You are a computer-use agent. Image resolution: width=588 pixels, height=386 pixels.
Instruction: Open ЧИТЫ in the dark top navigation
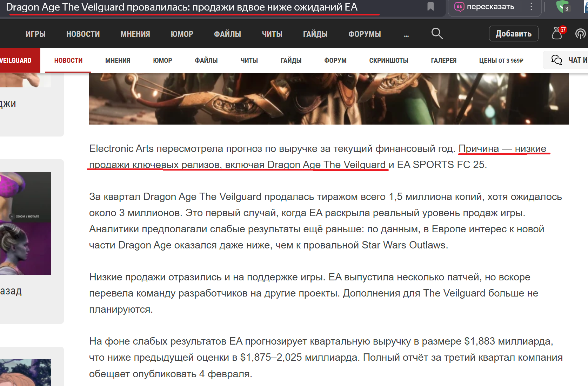point(272,34)
